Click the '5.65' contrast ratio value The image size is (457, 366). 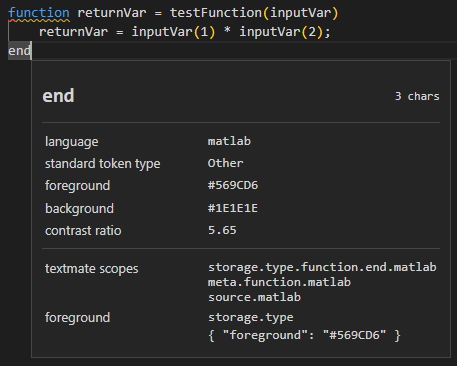(222, 230)
